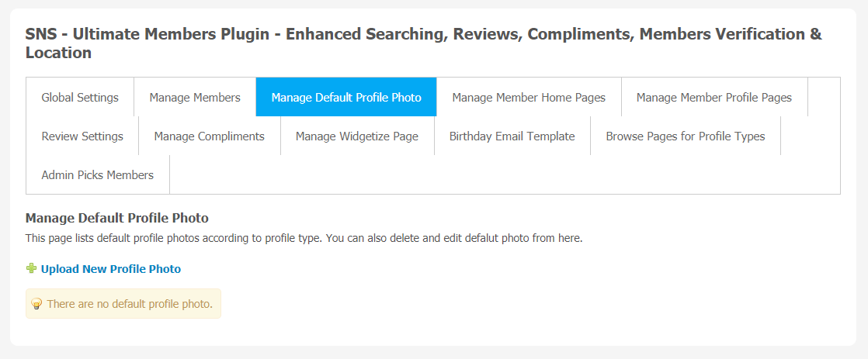The height and width of the screenshot is (359, 868).
Task: Switch to the Manage Members tab
Action: click(x=195, y=98)
